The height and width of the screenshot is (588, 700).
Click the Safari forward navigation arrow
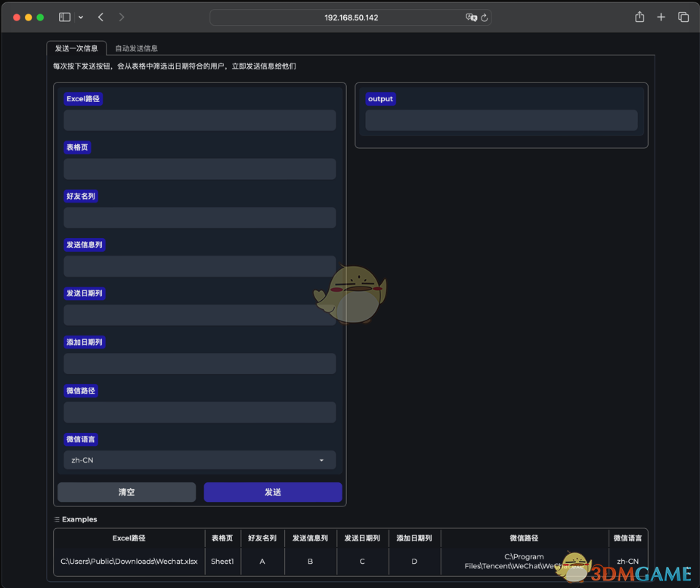122,16
